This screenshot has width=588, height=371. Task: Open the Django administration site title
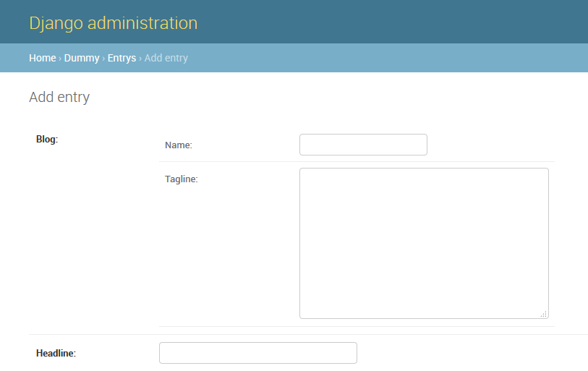(114, 23)
